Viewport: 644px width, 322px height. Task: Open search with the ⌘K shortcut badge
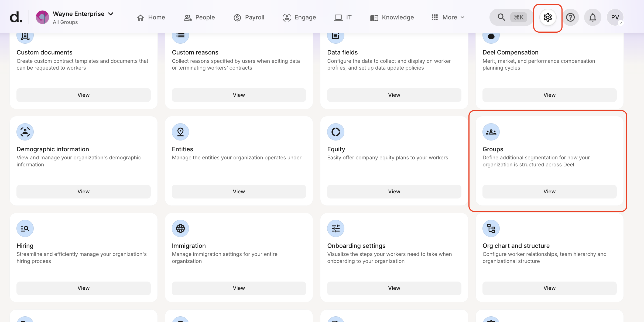(x=519, y=18)
